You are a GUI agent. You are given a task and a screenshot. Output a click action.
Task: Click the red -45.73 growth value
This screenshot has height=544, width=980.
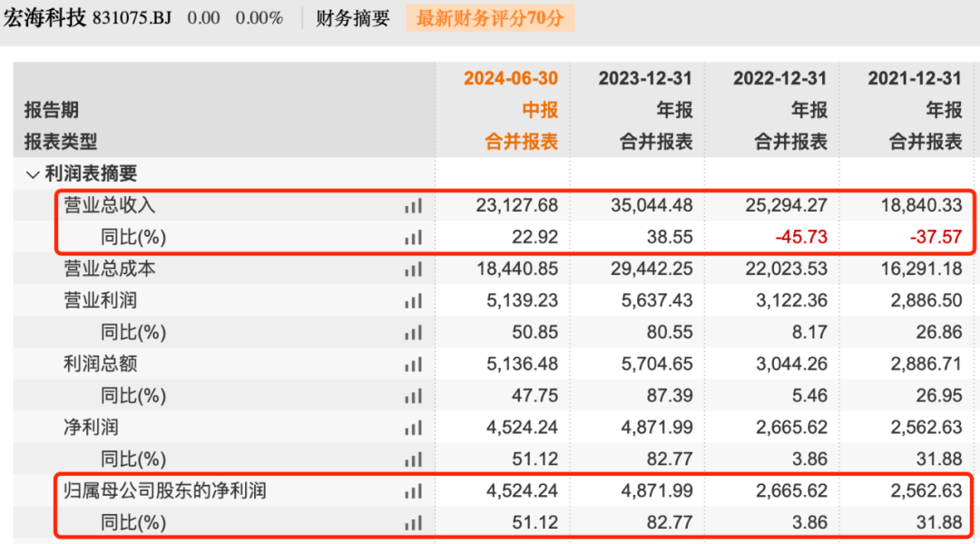[801, 238]
